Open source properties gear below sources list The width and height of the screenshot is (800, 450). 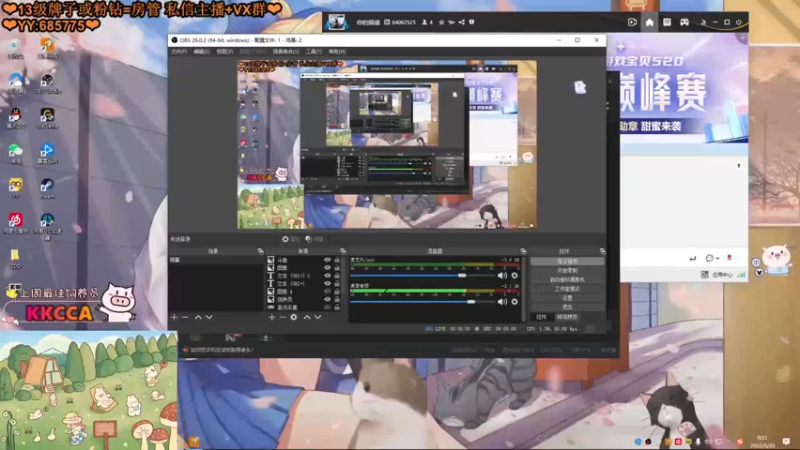(294, 317)
